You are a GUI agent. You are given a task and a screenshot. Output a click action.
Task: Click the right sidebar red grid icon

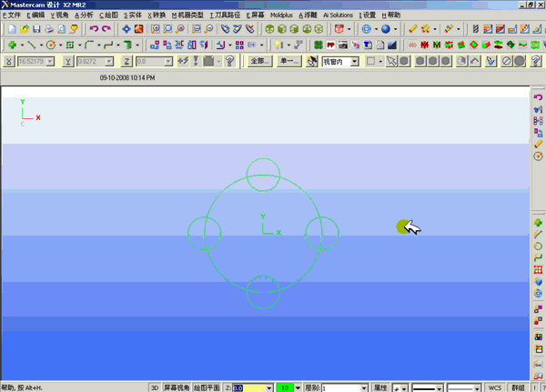click(x=538, y=270)
